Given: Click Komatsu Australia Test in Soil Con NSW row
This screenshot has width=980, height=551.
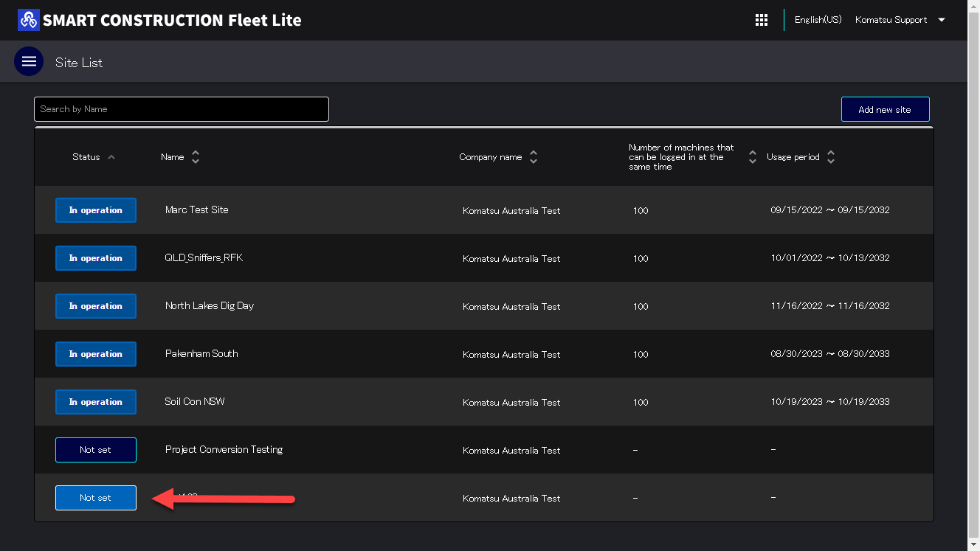Looking at the screenshot, I should pyautogui.click(x=511, y=403).
